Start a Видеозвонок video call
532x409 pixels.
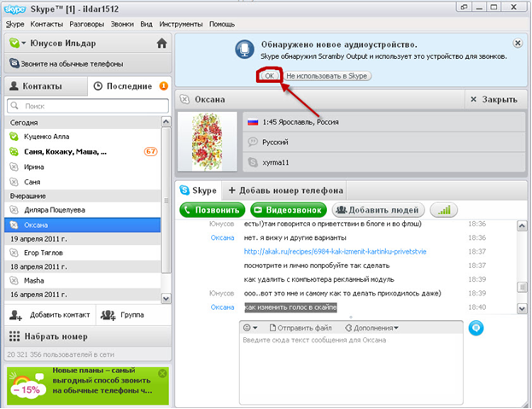point(289,210)
